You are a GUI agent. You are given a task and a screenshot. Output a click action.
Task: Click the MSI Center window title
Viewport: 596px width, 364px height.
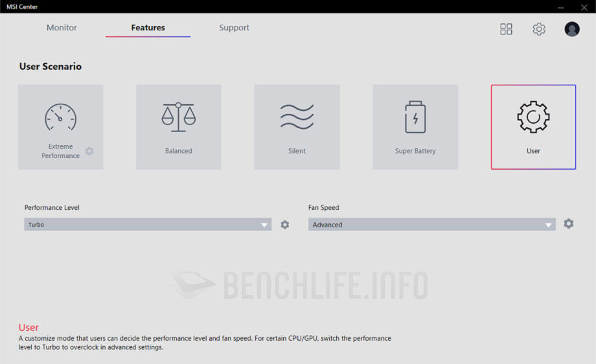click(x=22, y=7)
